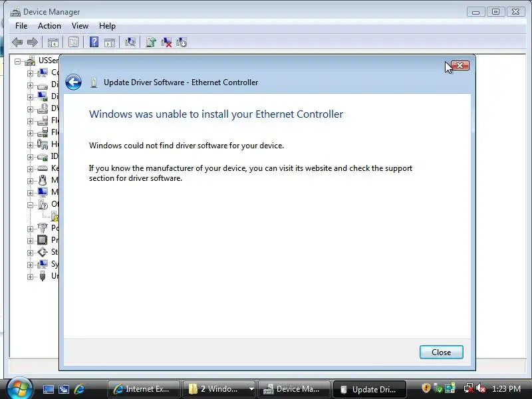The height and width of the screenshot is (399, 532).
Task: Click the Back arrow in Device Manager toolbar
Action: pyautogui.click(x=17, y=43)
